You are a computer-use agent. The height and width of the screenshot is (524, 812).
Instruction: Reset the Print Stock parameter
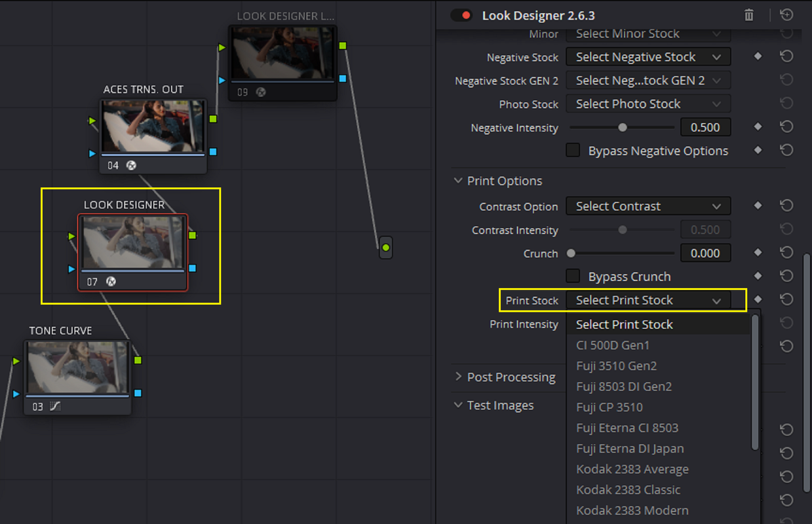pos(786,299)
